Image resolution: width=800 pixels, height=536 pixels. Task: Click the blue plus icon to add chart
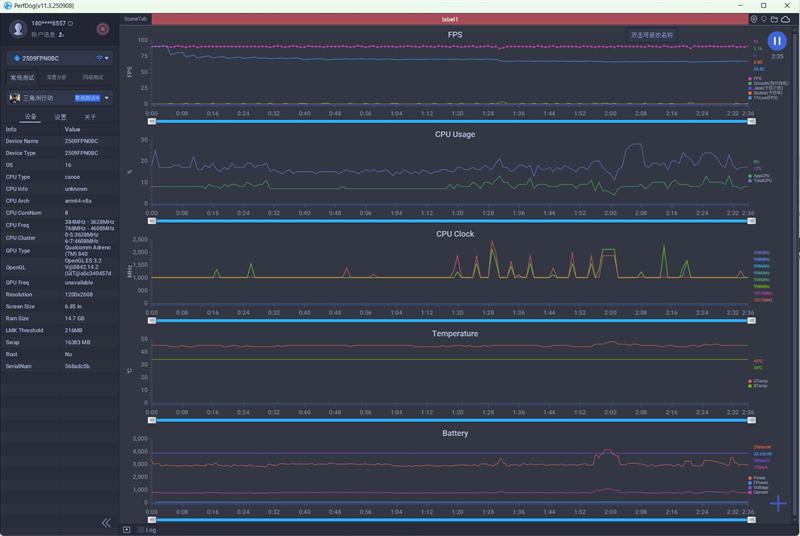pos(778,503)
